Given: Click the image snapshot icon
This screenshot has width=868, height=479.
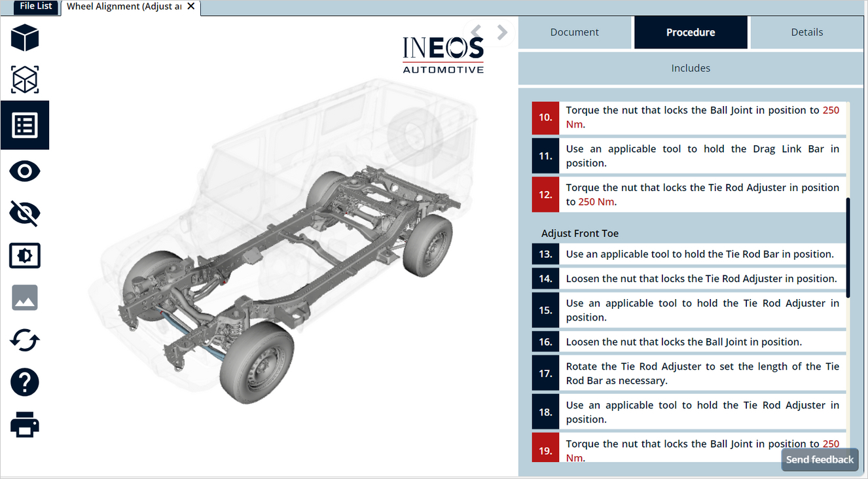Looking at the screenshot, I should [25, 298].
